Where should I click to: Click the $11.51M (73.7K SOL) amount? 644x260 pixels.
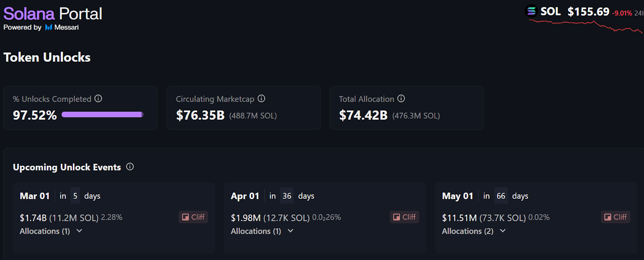pos(484,218)
